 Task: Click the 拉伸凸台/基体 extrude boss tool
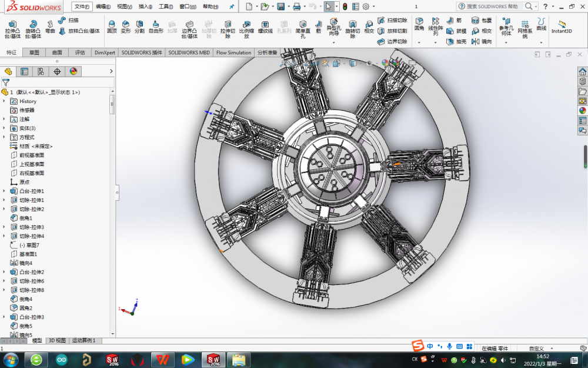click(x=12, y=28)
